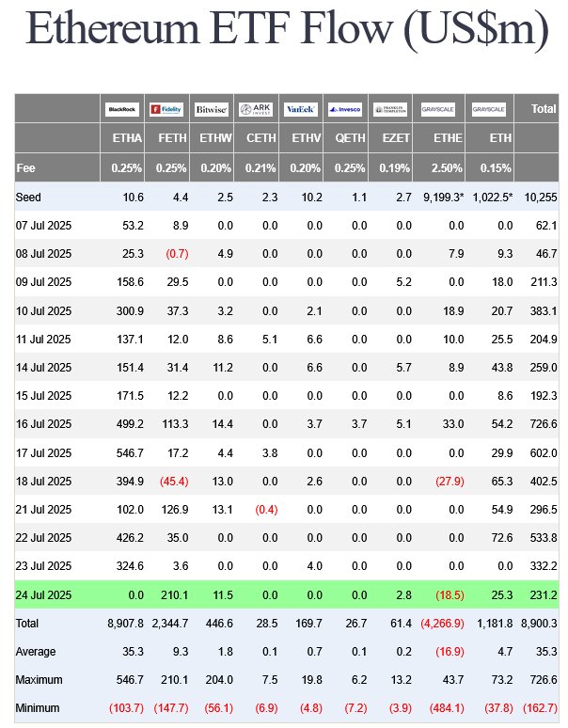Click the 22 Jul 2025 date
The width and height of the screenshot is (568, 728).
[x=43, y=538]
